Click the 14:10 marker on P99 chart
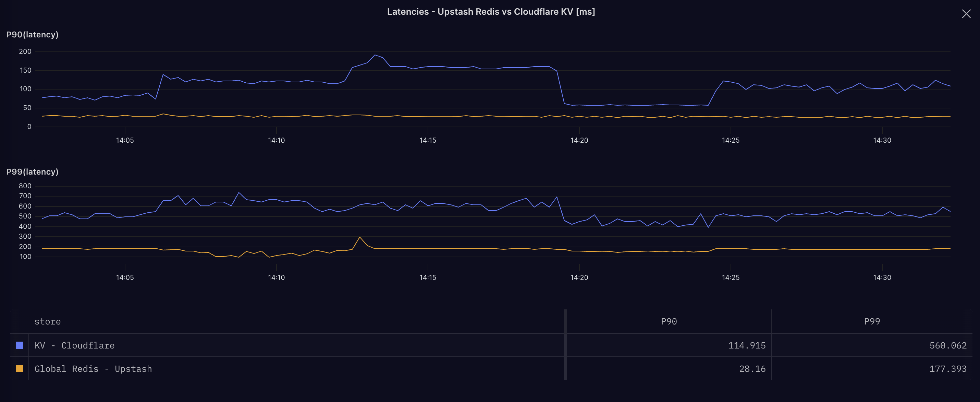The image size is (980, 402). [x=276, y=277]
